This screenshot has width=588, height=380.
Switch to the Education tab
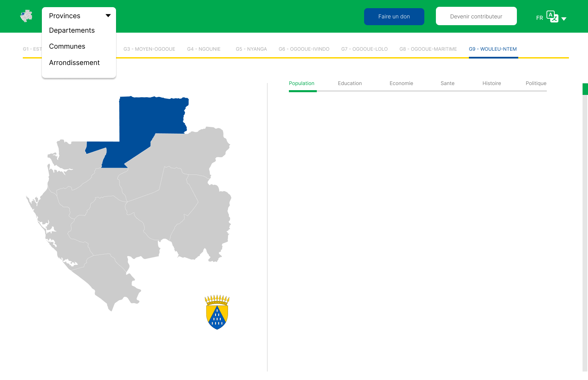pyautogui.click(x=349, y=83)
